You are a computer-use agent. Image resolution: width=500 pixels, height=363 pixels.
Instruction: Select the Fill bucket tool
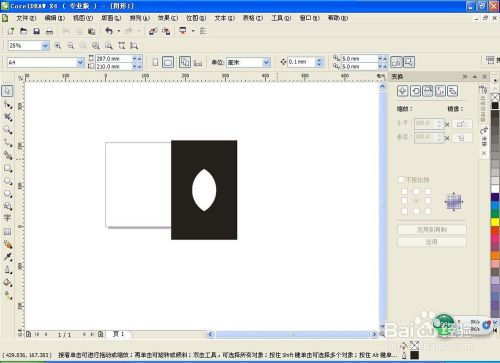(x=7, y=283)
